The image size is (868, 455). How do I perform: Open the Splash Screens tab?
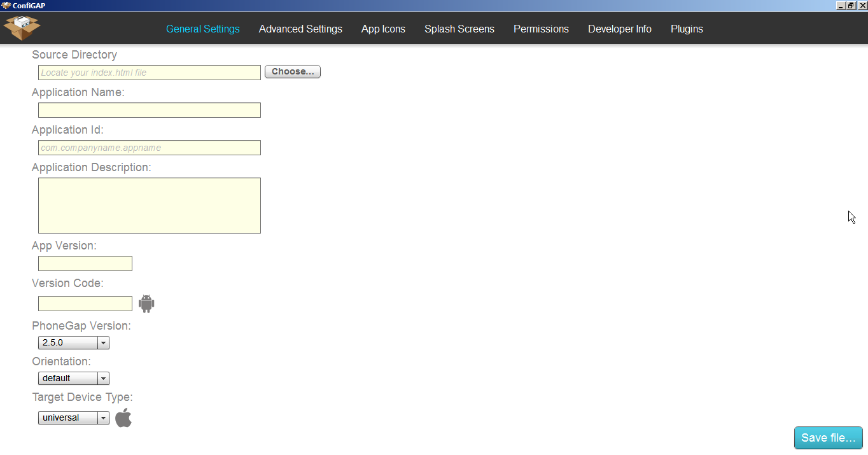pos(459,29)
